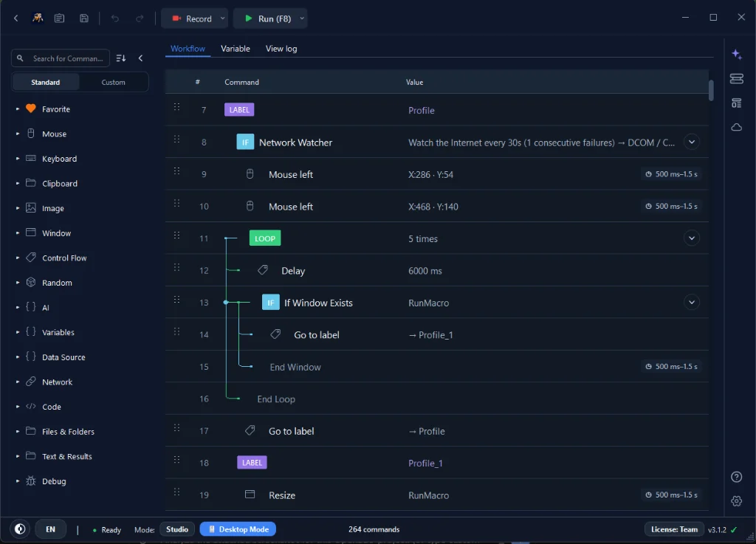This screenshot has width=756, height=544.
Task: Switch to the Variable tab
Action: pyautogui.click(x=236, y=49)
